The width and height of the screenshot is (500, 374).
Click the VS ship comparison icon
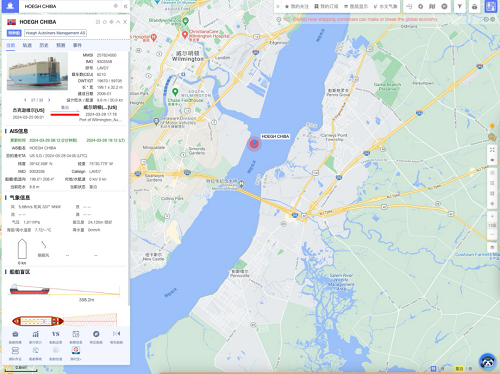(x=56, y=334)
